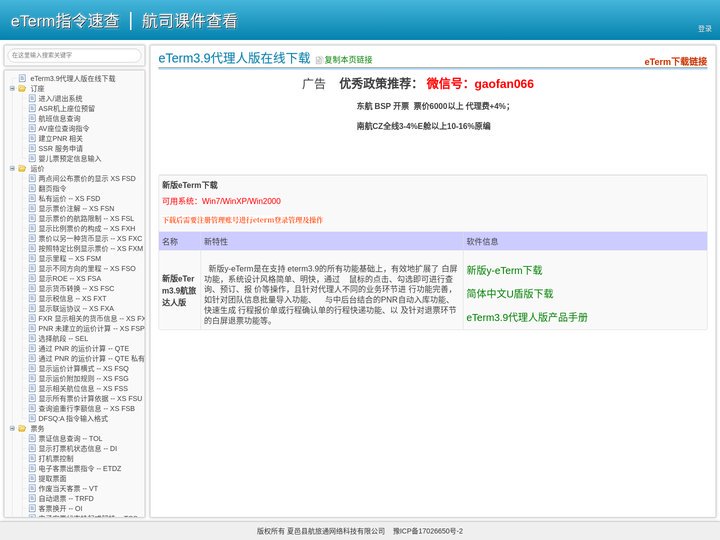Click document icon next to 显示税信息 XS FXT
This screenshot has height=540, width=720.
pyautogui.click(x=32, y=298)
